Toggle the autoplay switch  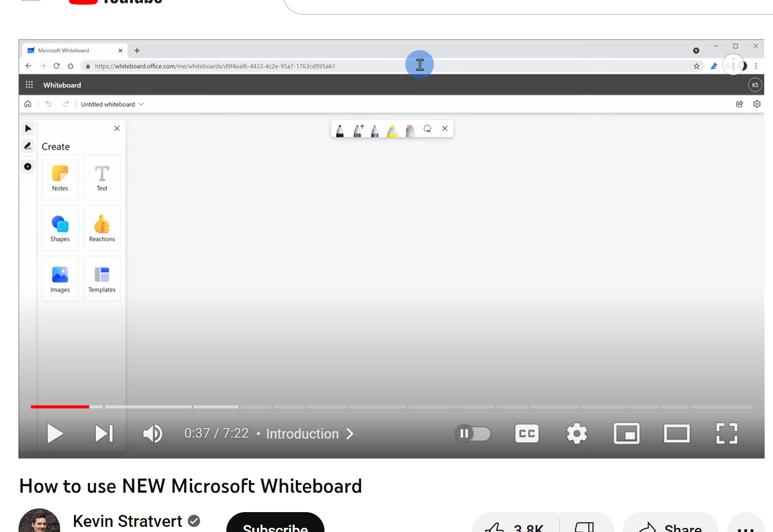coord(473,433)
